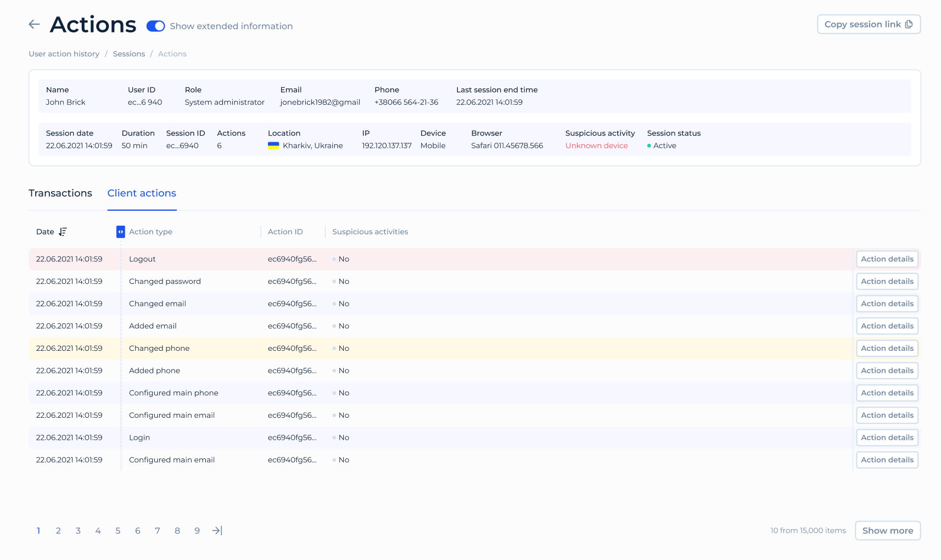Image resolution: width=941 pixels, height=560 pixels.
Task: Go to pagination page 7
Action: click(158, 531)
